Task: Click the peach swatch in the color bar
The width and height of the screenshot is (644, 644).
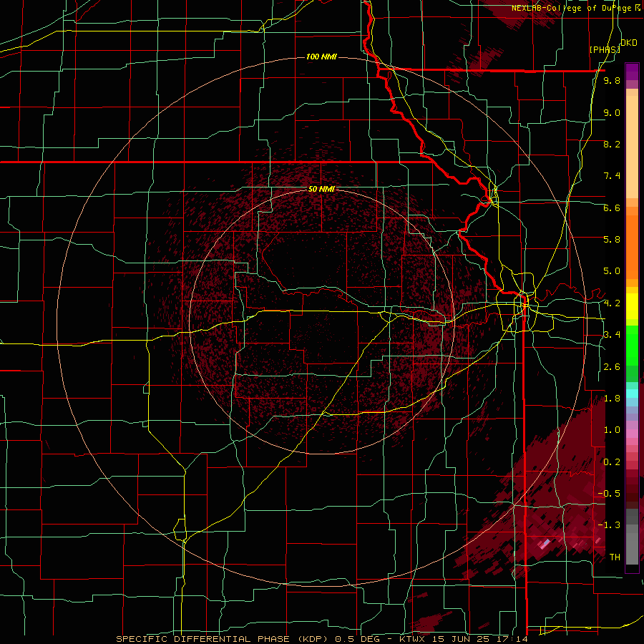Action: (632, 148)
